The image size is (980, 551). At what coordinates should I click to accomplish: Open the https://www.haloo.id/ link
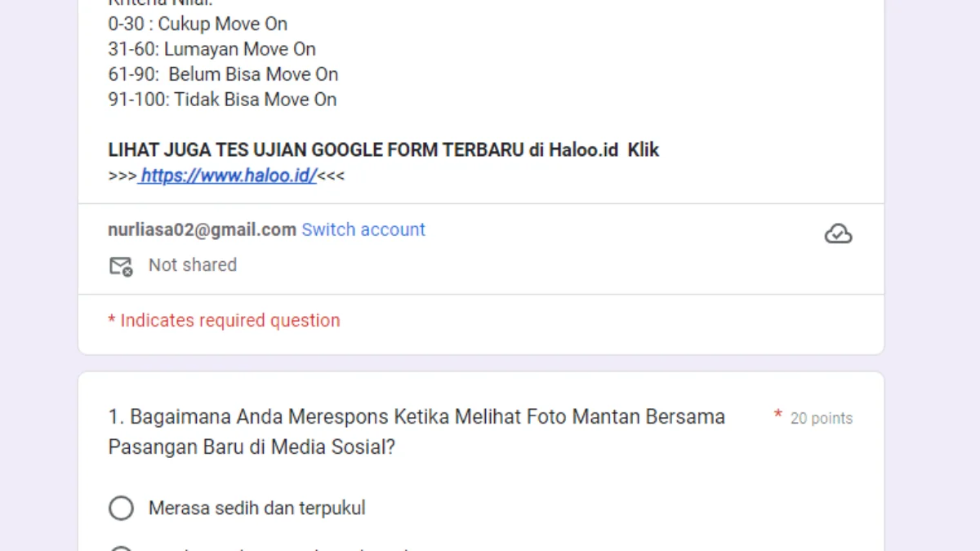[228, 176]
